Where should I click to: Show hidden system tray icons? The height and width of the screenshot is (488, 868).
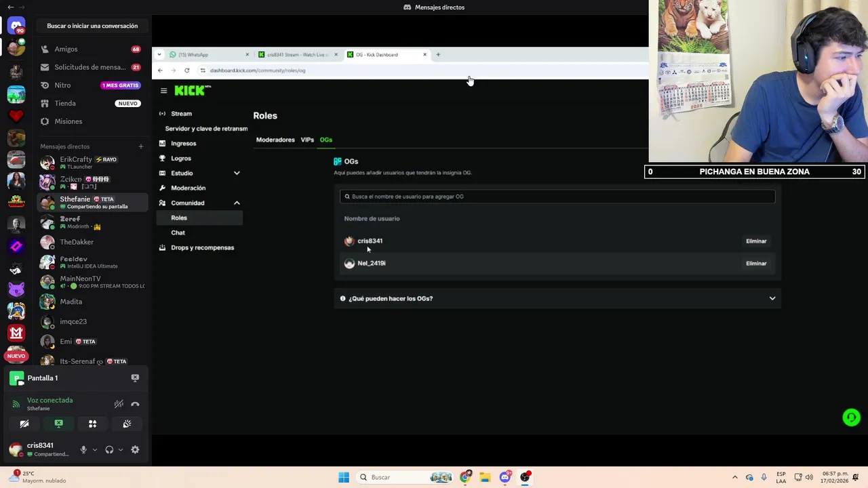734,477
